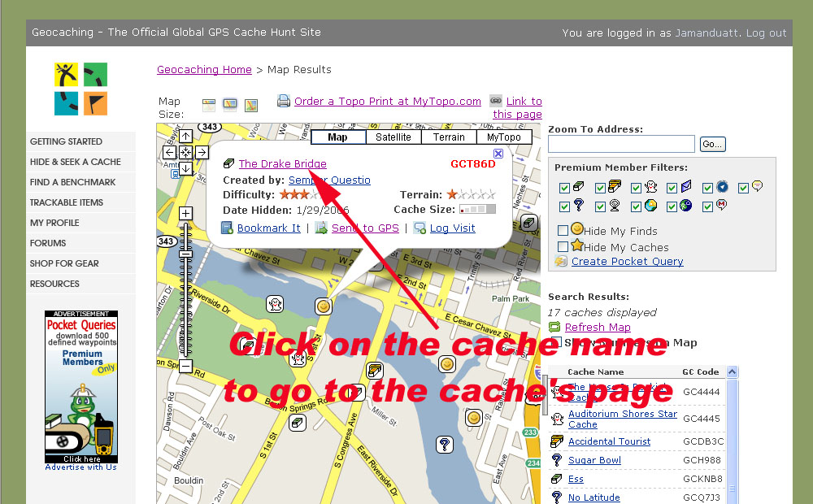Uncheck the webcam cache filter checkbox
Image resolution: width=813 pixels, height=504 pixels.
tap(601, 207)
